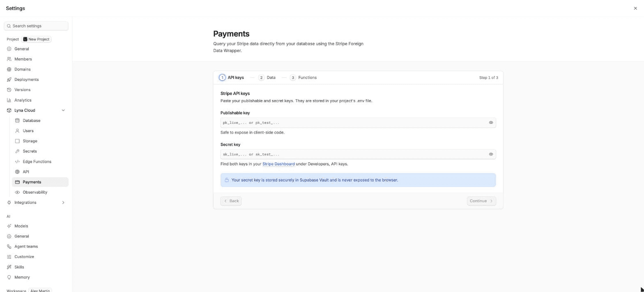Click the Database cylinder icon
Viewport: 644px width, 292px height.
click(x=17, y=121)
